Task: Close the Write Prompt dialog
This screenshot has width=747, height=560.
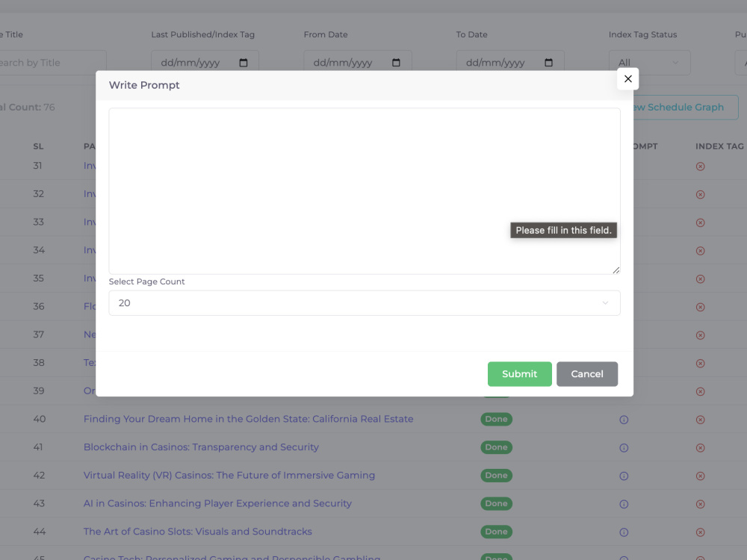Action: 628,79
